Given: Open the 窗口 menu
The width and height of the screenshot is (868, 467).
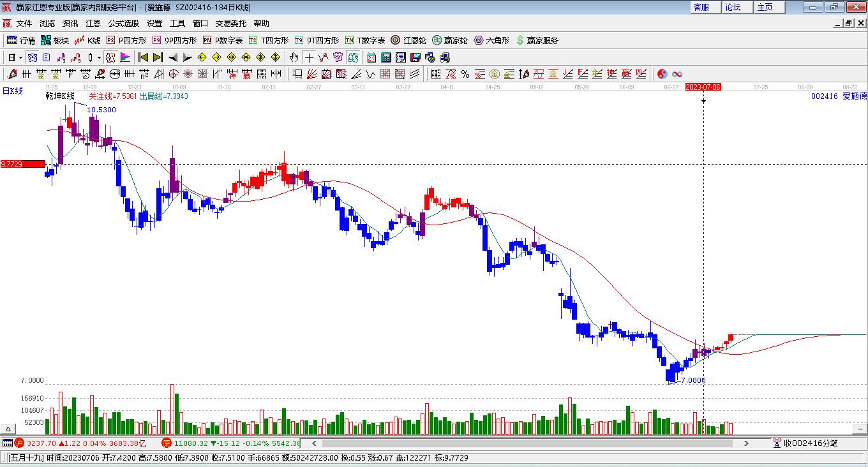Looking at the screenshot, I should click(x=200, y=24).
